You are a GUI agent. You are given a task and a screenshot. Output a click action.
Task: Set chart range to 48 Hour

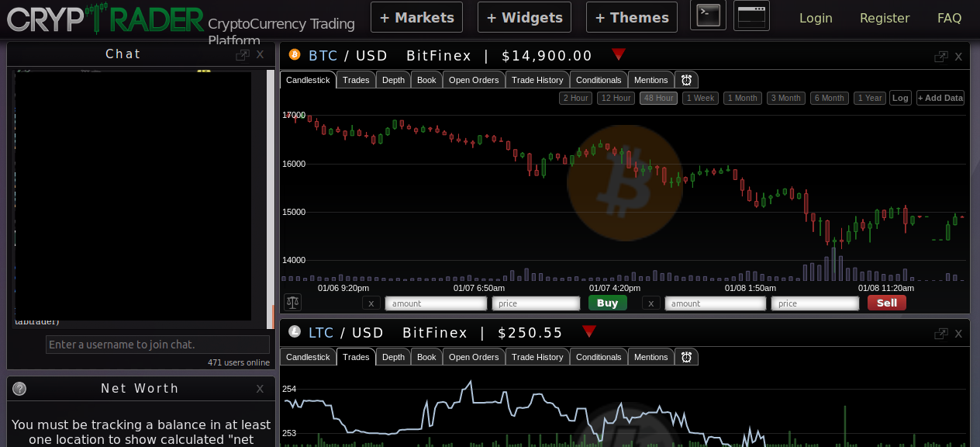(658, 98)
